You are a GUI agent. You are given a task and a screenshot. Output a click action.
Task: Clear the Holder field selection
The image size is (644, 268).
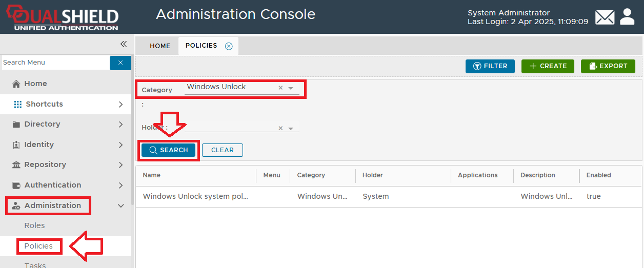280,129
